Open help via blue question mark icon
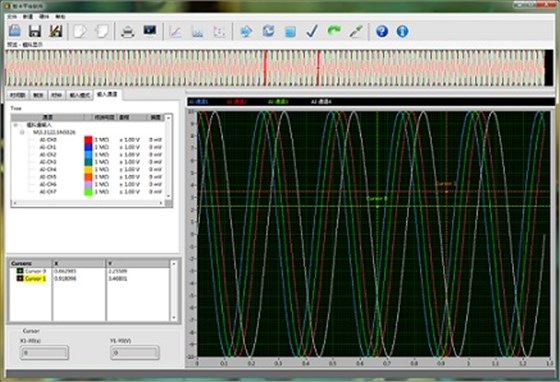Image resolution: width=560 pixels, height=382 pixels. pyautogui.click(x=382, y=31)
